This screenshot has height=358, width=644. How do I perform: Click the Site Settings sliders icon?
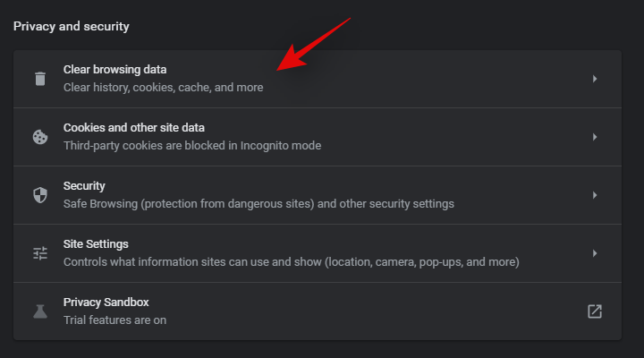tap(39, 253)
